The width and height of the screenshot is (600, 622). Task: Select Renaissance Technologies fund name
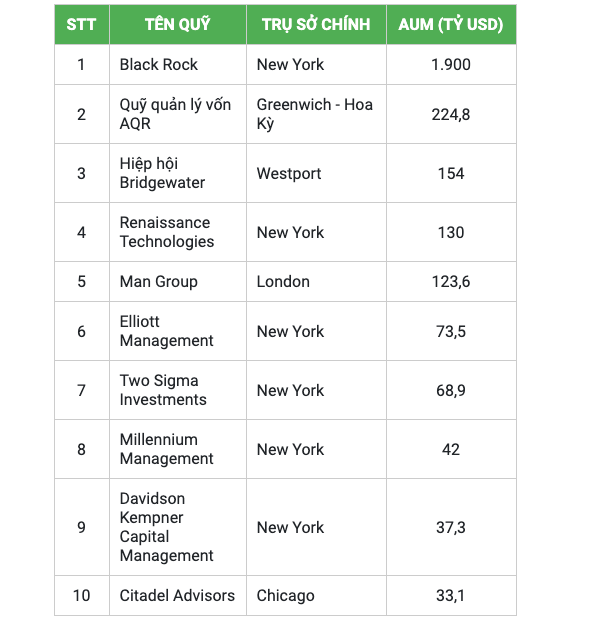167,232
